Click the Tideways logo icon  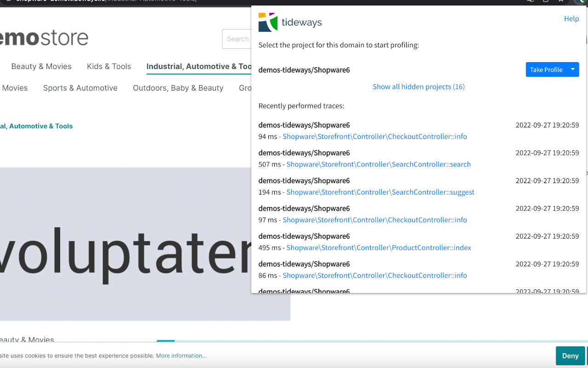point(268,22)
